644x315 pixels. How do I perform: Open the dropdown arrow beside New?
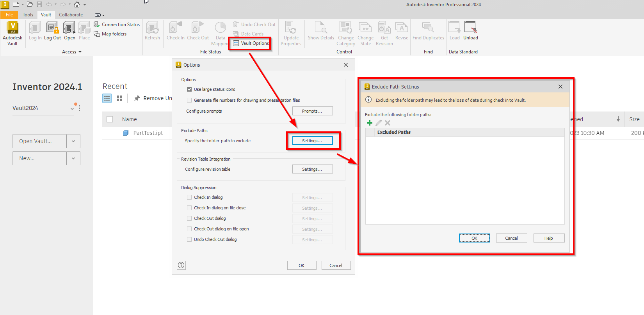pos(73,158)
